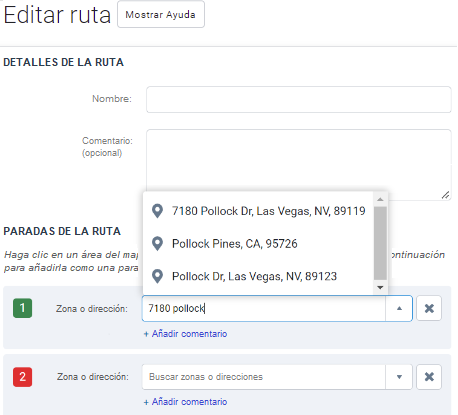
Task: Click the suggestion list scroll down arrow
Action: 380,287
